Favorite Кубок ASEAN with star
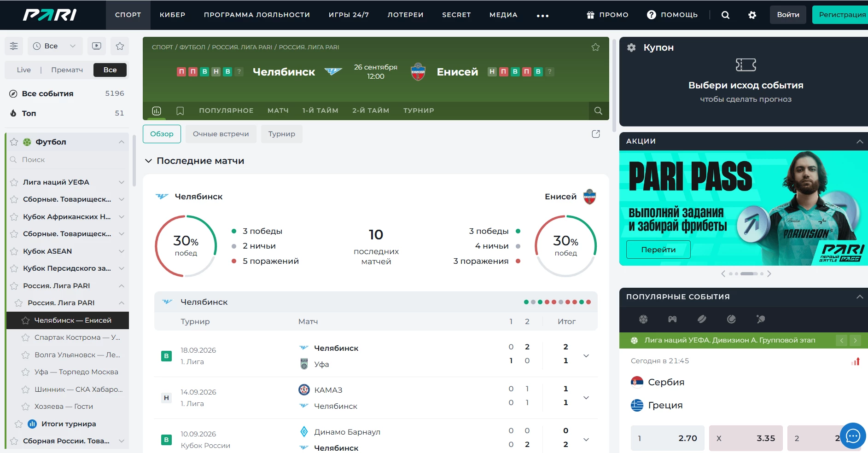Viewport: 868px width, 453px height. point(14,251)
